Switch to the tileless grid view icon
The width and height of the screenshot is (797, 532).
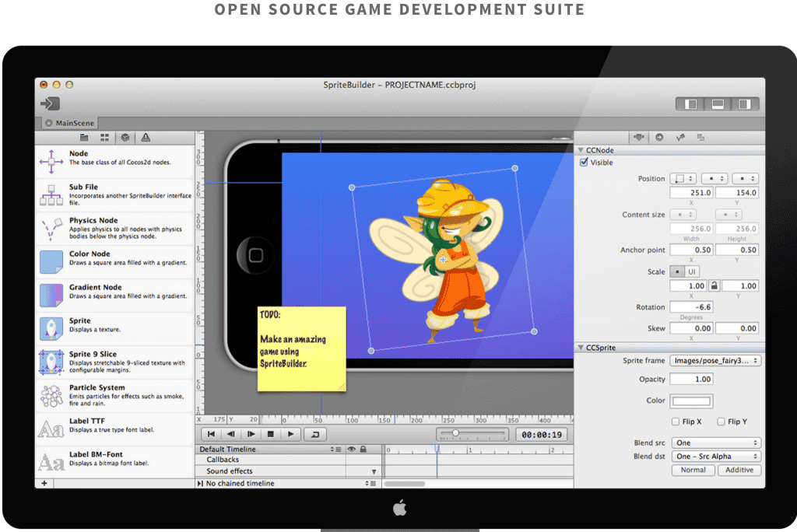[105, 138]
